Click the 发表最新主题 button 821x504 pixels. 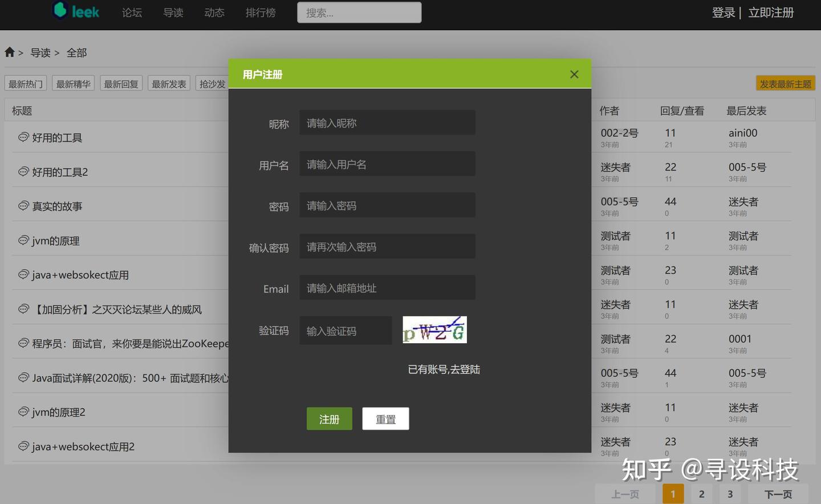click(785, 83)
